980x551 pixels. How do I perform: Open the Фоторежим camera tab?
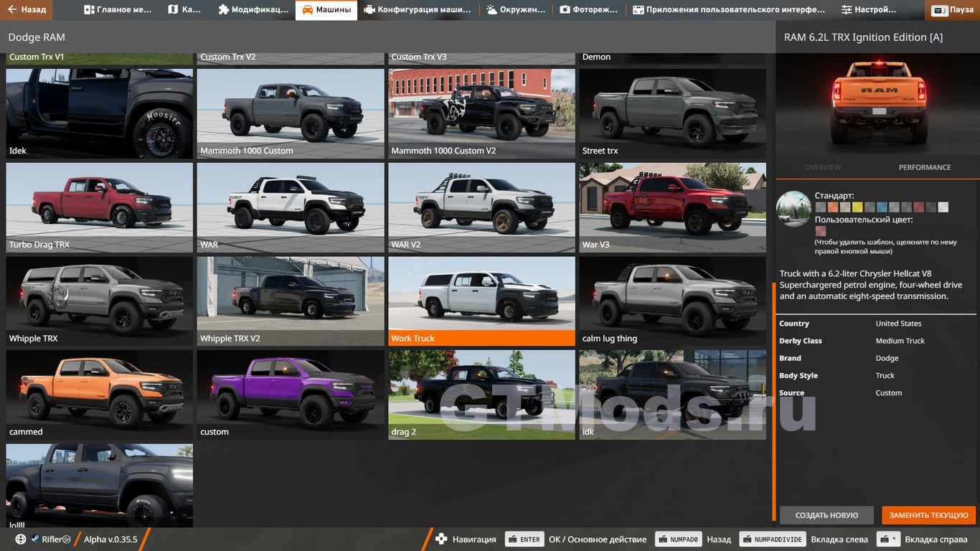point(589,10)
